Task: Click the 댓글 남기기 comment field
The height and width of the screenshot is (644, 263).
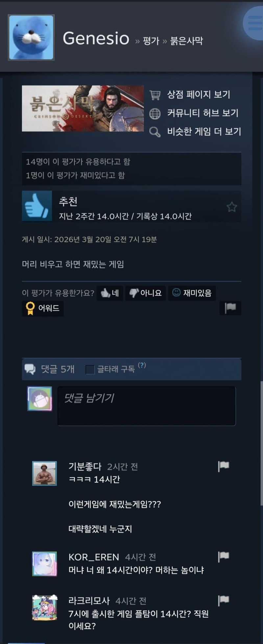Action: tap(147, 406)
